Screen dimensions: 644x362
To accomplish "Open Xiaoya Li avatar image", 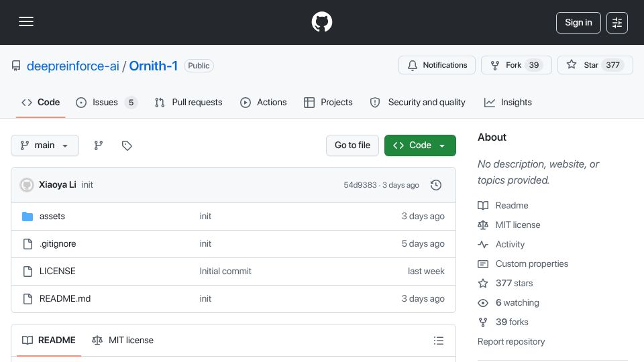I will [x=27, y=185].
